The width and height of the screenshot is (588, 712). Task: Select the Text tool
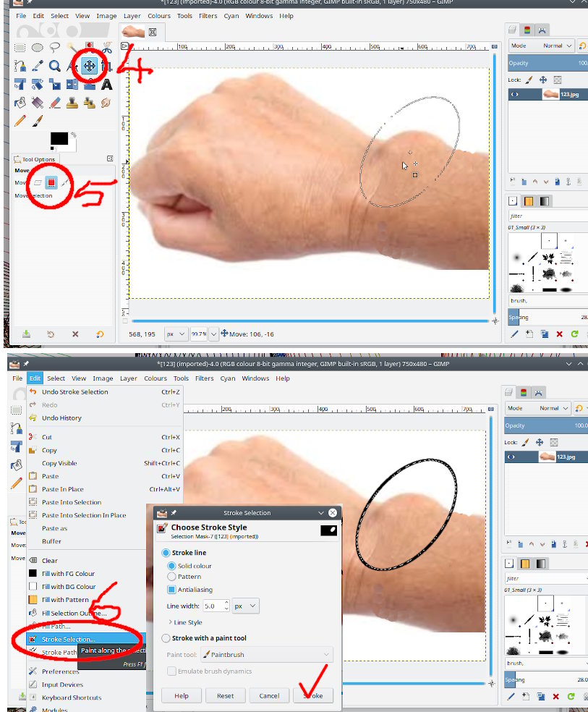(106, 85)
